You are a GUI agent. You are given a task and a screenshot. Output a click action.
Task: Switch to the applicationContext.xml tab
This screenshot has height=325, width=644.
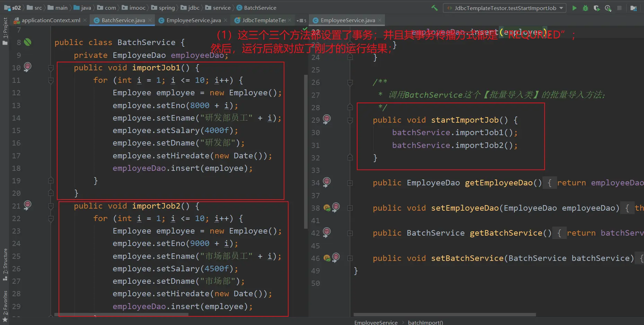pos(51,20)
